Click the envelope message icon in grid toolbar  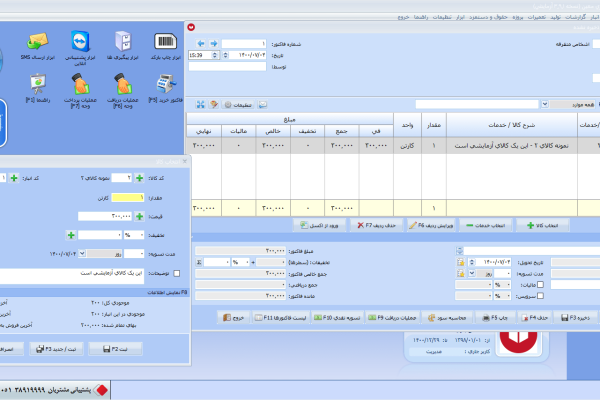262,104
